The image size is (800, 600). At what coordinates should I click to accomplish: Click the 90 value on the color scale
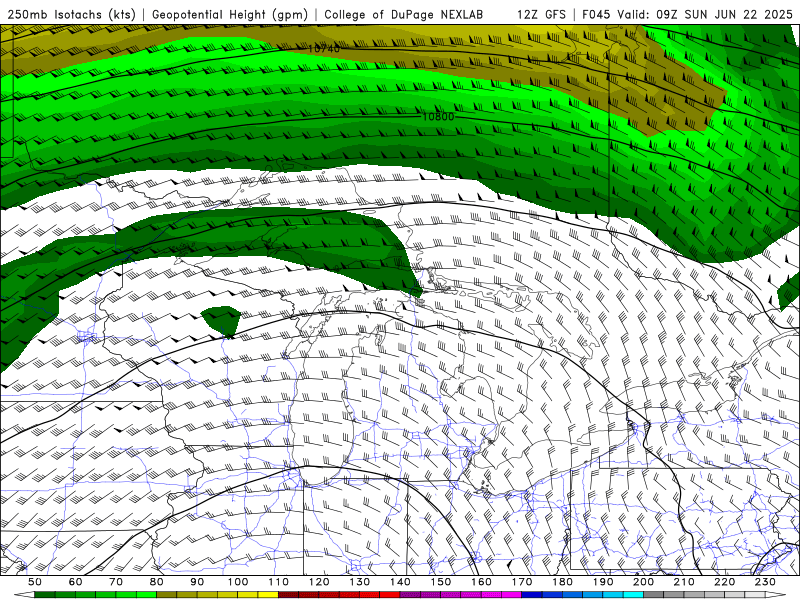tap(197, 582)
